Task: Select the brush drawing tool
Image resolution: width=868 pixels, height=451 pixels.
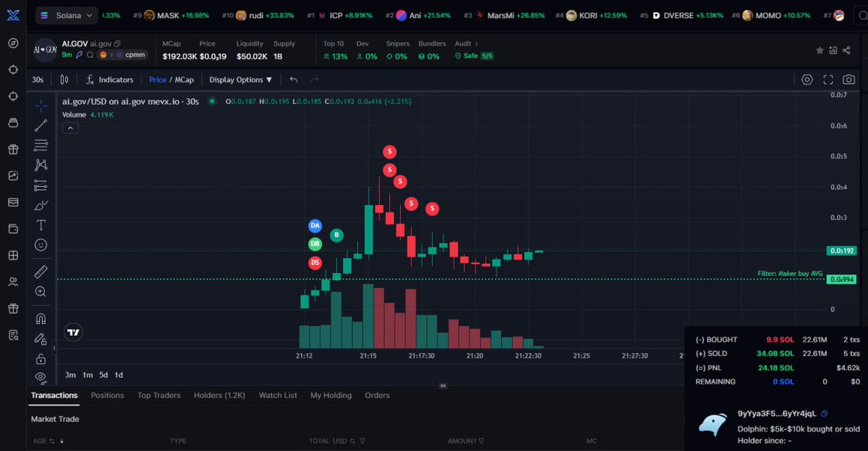Action: click(x=41, y=206)
